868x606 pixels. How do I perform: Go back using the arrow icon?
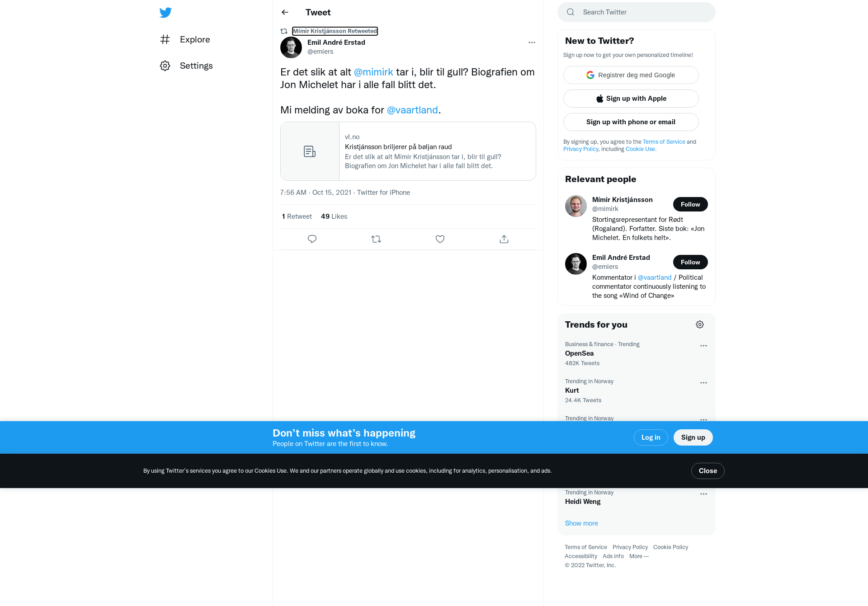285,12
